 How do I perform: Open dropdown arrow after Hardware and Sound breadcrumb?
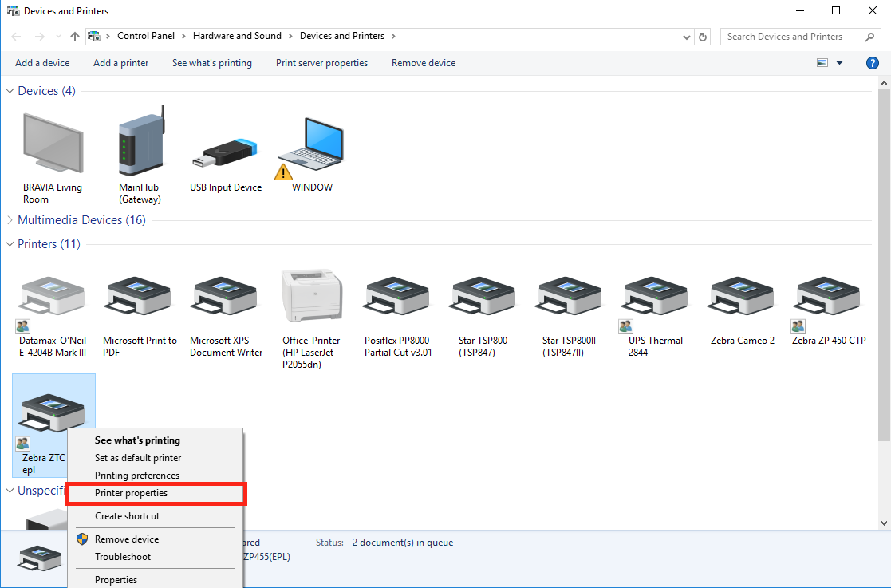point(290,37)
